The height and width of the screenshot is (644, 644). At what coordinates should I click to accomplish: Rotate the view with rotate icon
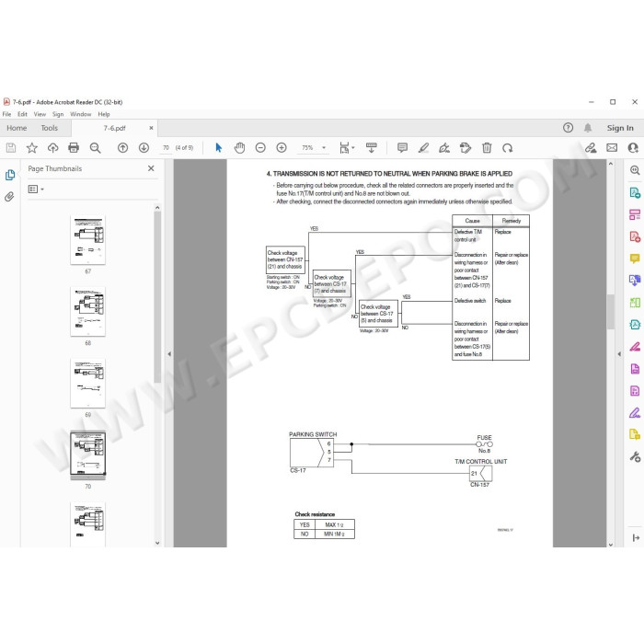(x=508, y=148)
